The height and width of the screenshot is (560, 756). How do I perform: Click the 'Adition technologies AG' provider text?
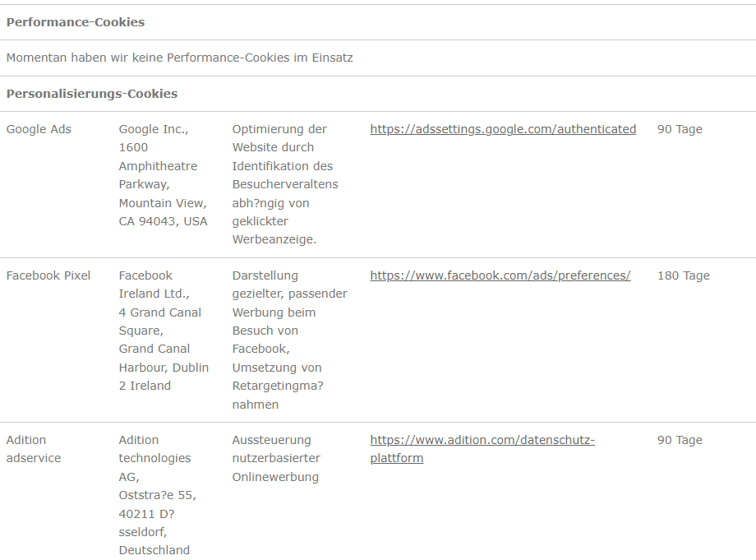[154, 458]
